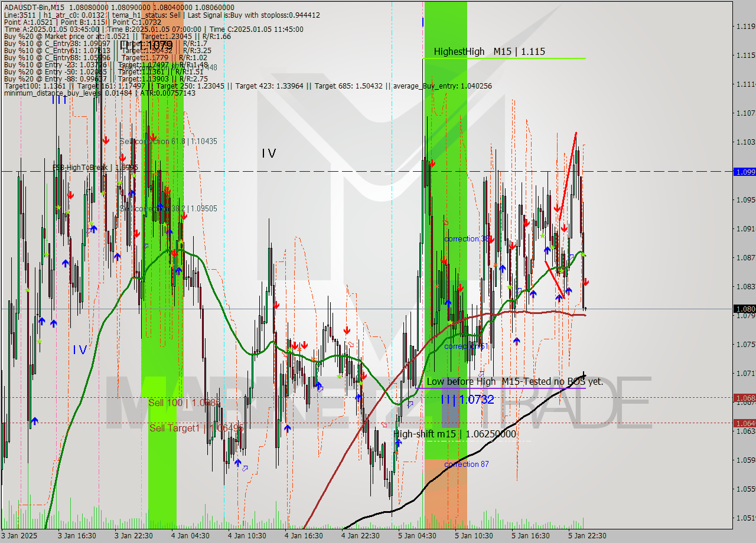This screenshot has width=756, height=543.
Task: Click the 1.071 price axis label
Action: coord(745,374)
